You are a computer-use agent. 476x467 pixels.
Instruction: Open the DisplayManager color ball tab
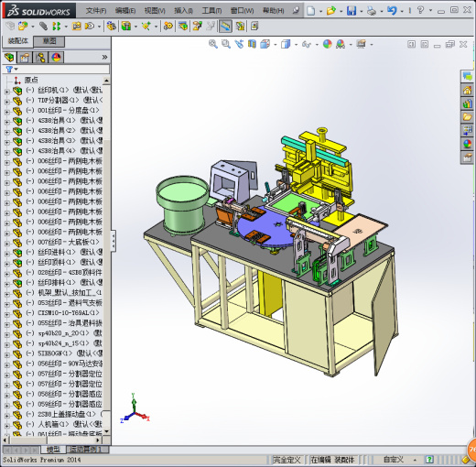coord(56,58)
